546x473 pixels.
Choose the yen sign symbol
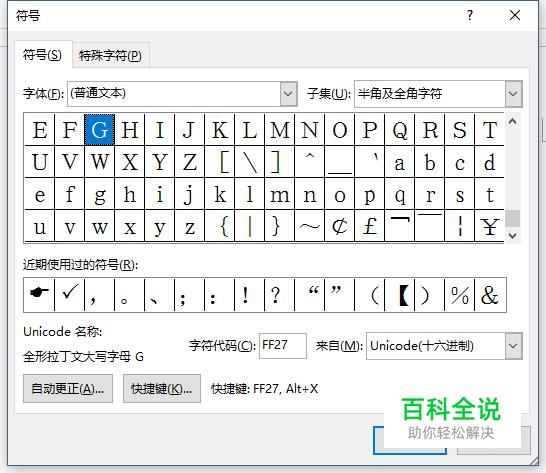pyautogui.click(x=489, y=226)
